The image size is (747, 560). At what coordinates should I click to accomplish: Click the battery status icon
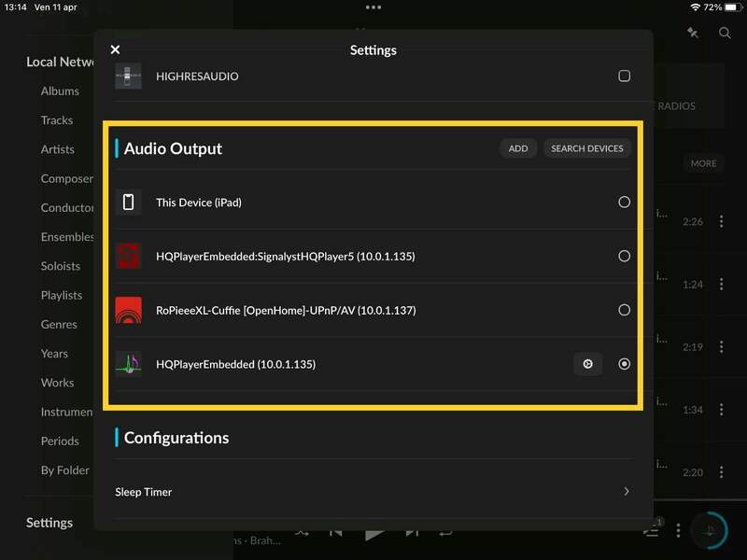[732, 7]
